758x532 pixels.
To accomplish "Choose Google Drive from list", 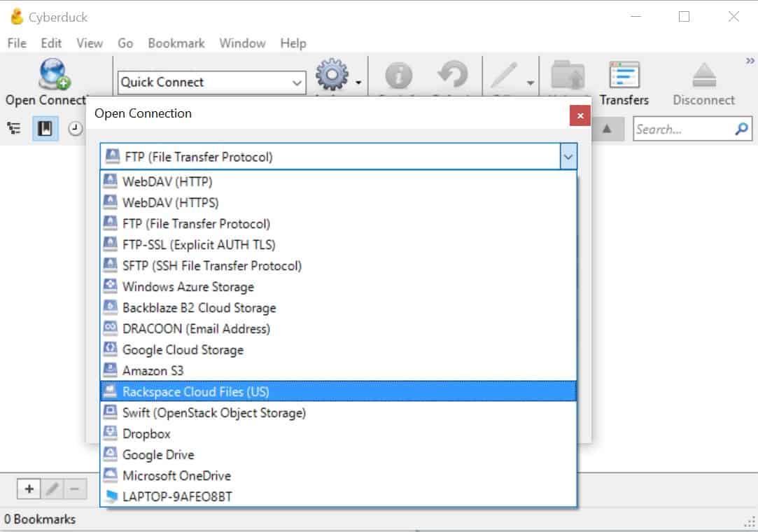I will click(338, 454).
